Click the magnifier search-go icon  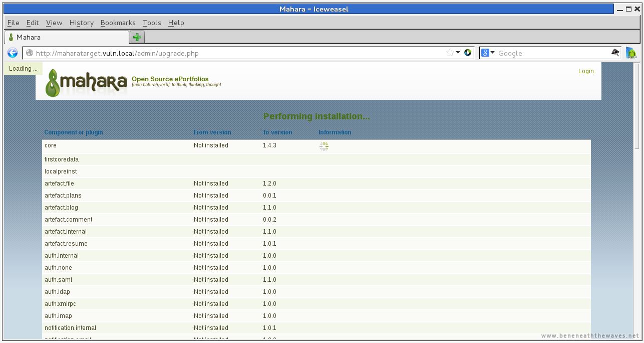pos(615,53)
